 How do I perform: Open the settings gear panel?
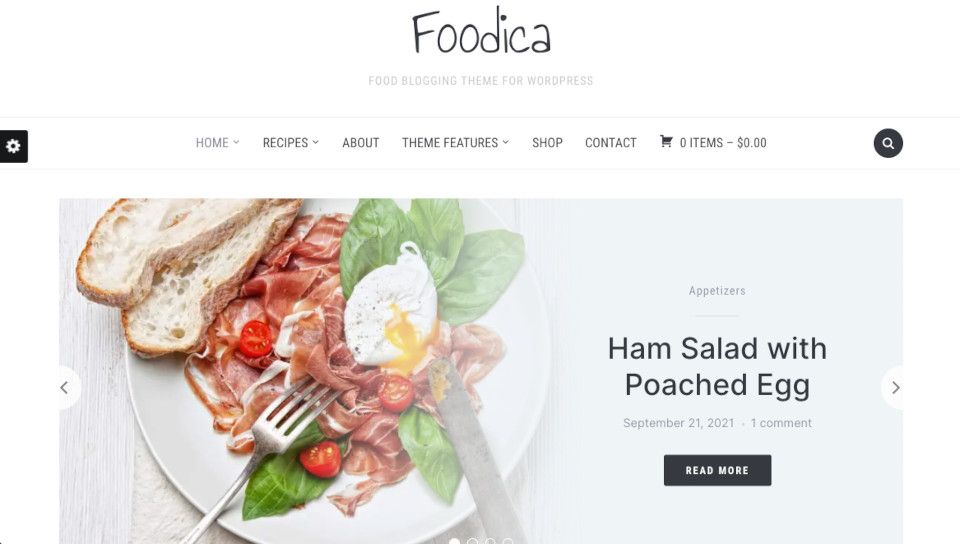tap(13, 146)
